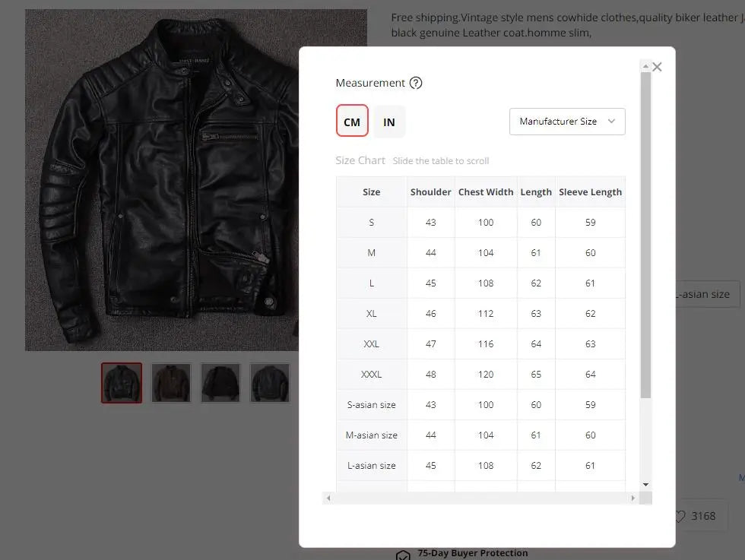Switch to the Size Chart section heading
Screen dimensions: 745x560
coord(360,160)
